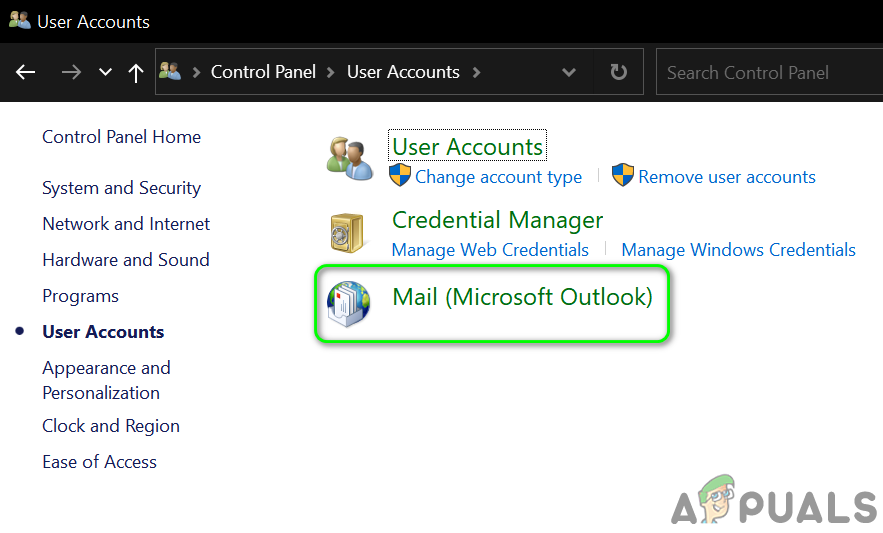The image size is (883, 533).
Task: Click Manage Web Credentials link
Action: 490,250
